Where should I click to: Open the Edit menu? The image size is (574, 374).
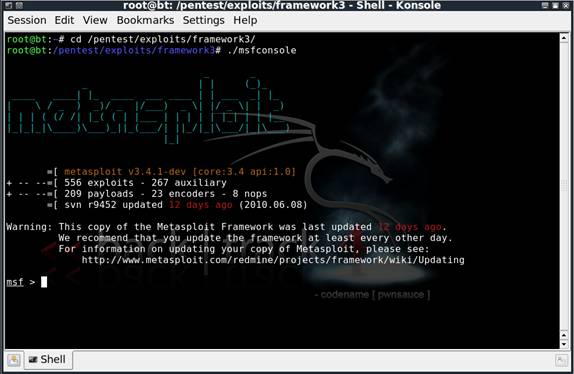pos(64,20)
